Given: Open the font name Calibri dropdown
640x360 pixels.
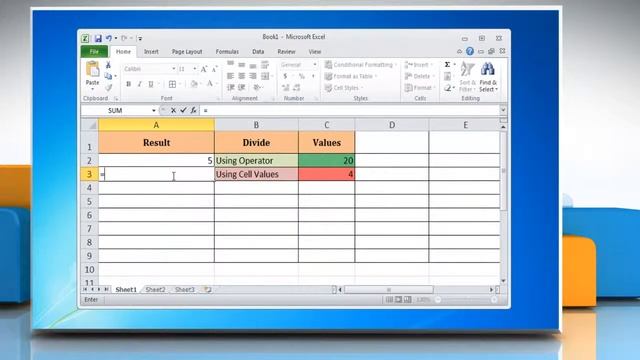Looking at the screenshot, I should 173,69.
